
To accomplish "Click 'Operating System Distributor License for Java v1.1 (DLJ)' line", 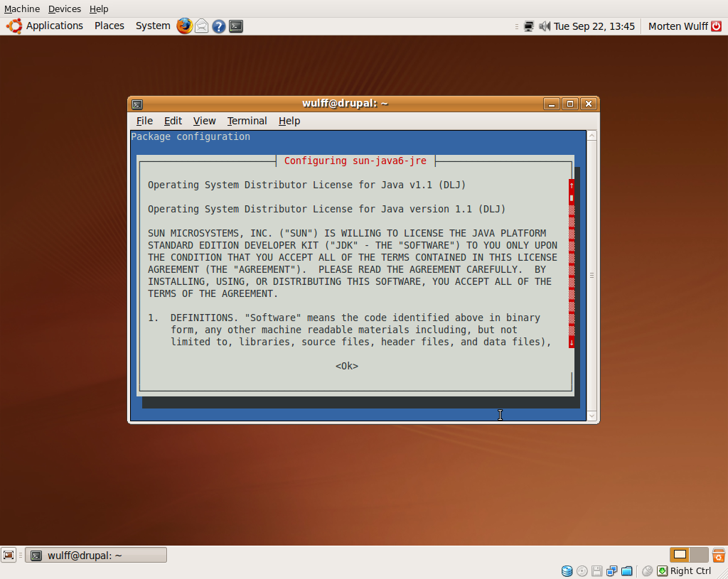I will click(x=306, y=185).
